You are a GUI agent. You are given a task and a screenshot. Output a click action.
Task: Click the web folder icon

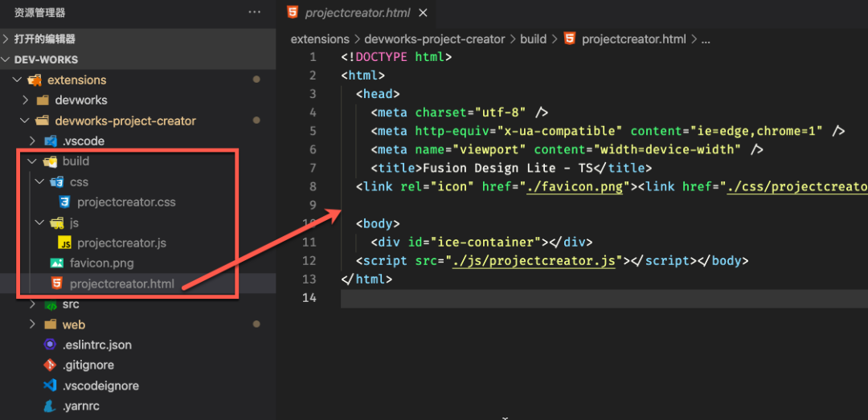(x=51, y=324)
